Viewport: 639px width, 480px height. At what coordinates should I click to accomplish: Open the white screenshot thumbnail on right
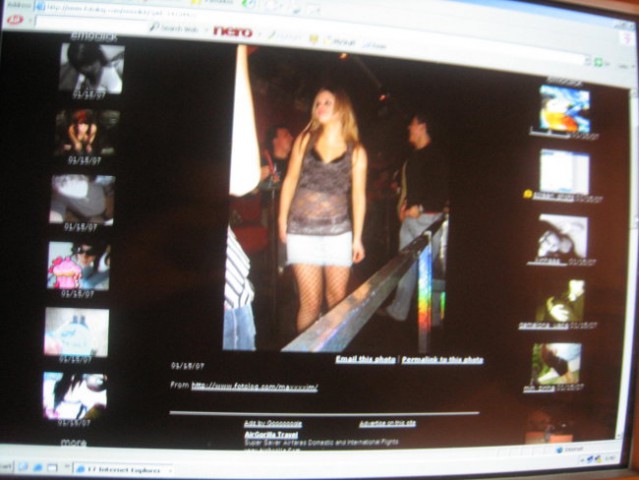click(x=564, y=172)
